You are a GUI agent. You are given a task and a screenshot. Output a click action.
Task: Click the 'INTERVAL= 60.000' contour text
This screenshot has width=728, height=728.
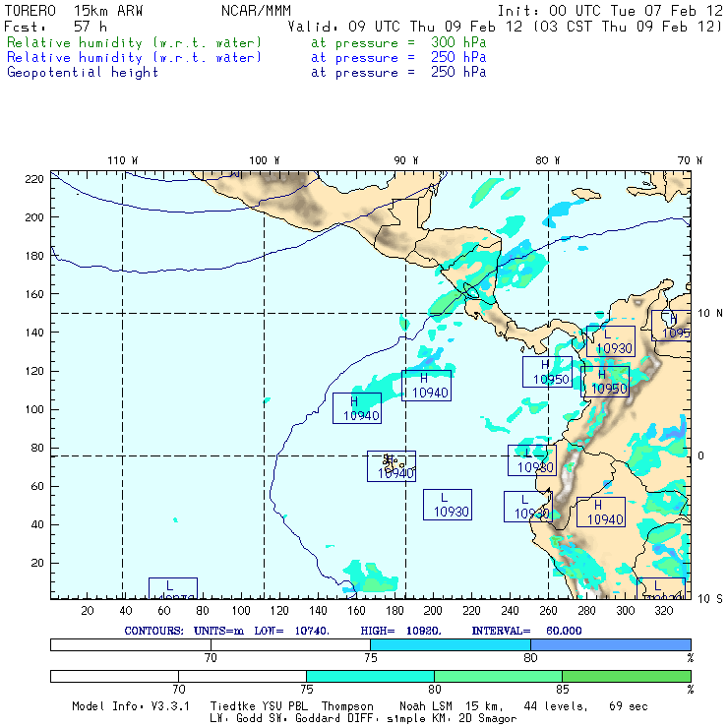pyautogui.click(x=526, y=631)
